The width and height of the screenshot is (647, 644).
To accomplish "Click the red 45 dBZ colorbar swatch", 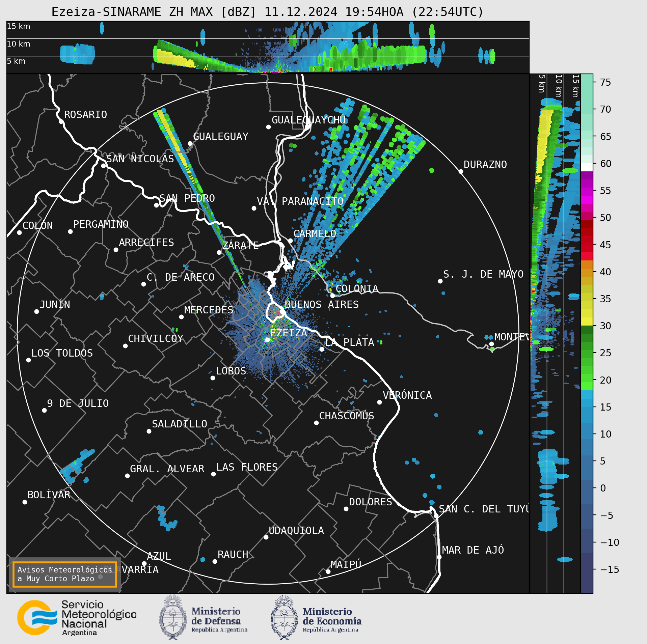I will point(587,248).
